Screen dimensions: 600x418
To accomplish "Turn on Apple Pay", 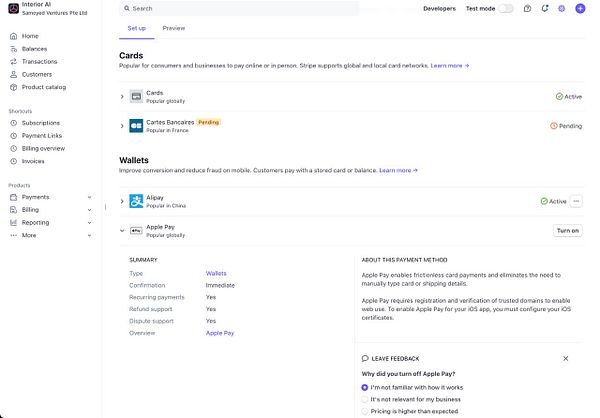I will pos(567,231).
